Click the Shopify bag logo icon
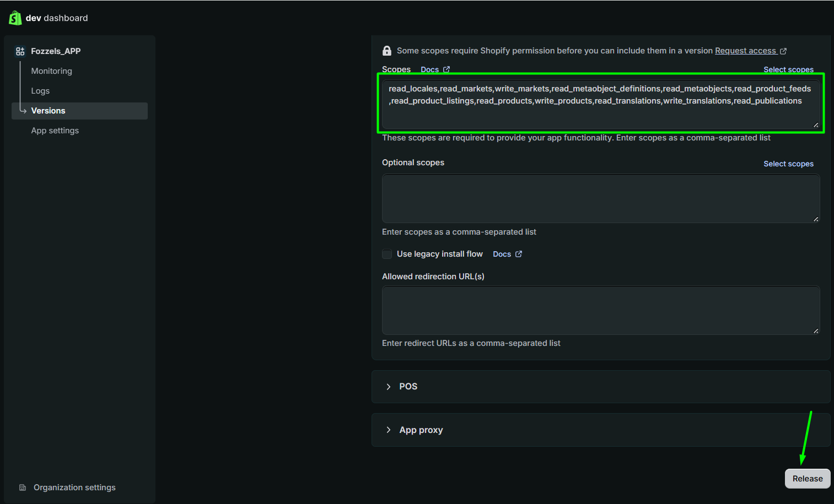Screen dimensions: 834x504 (x=15, y=18)
